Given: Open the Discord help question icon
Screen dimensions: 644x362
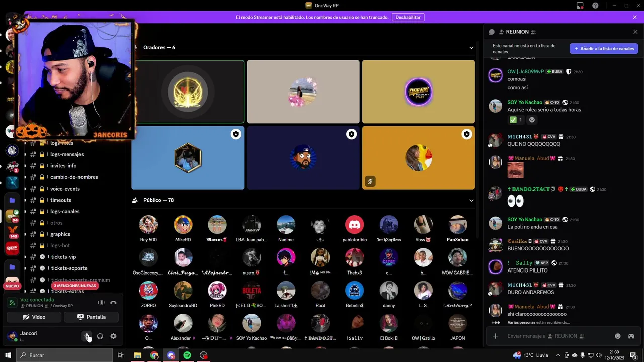Looking at the screenshot, I should (595, 6).
